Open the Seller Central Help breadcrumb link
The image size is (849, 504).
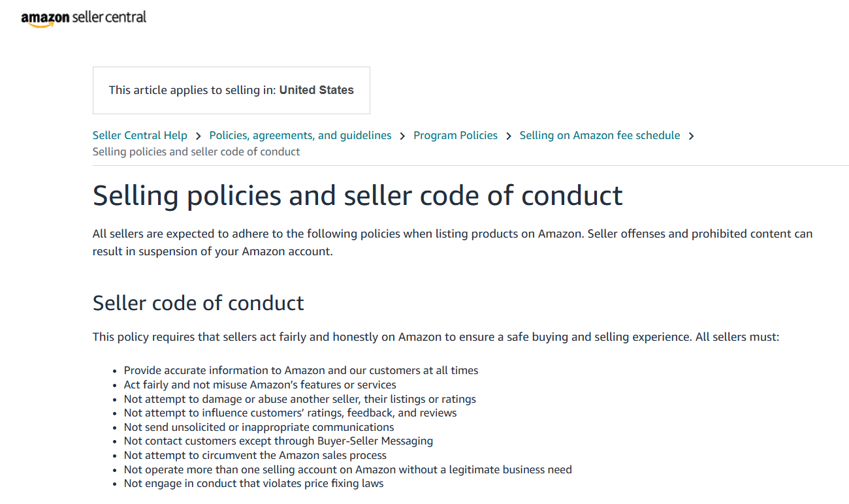(140, 135)
